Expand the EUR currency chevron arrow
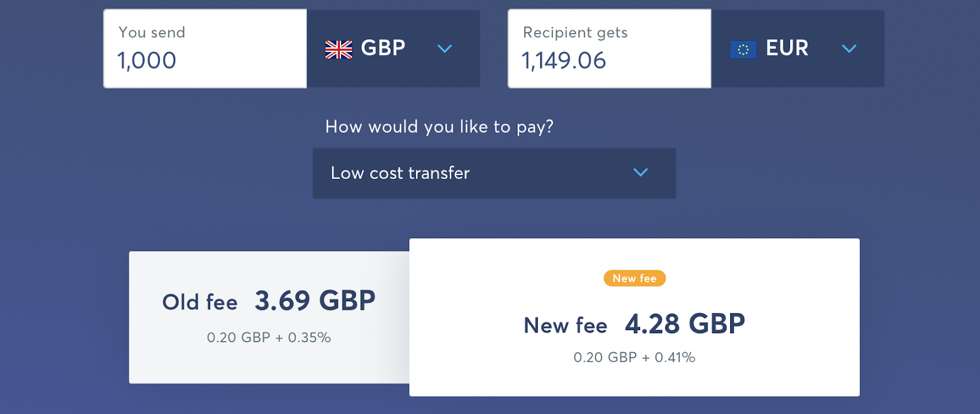Image resolution: width=980 pixels, height=414 pixels. pos(849,48)
